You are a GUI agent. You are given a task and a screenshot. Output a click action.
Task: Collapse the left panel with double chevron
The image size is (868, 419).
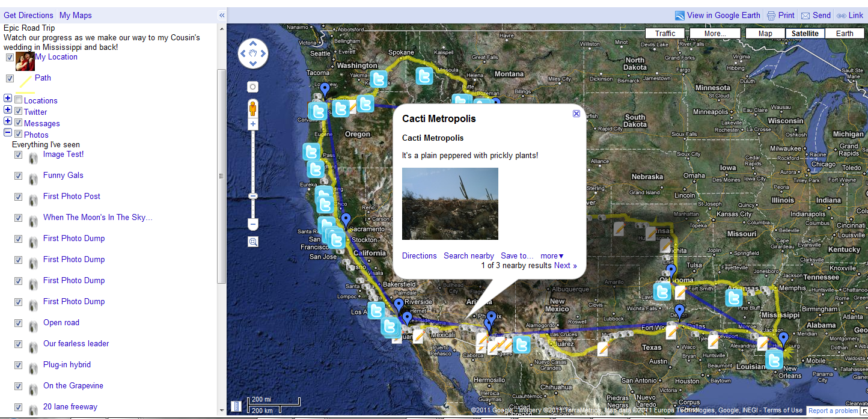[222, 15]
